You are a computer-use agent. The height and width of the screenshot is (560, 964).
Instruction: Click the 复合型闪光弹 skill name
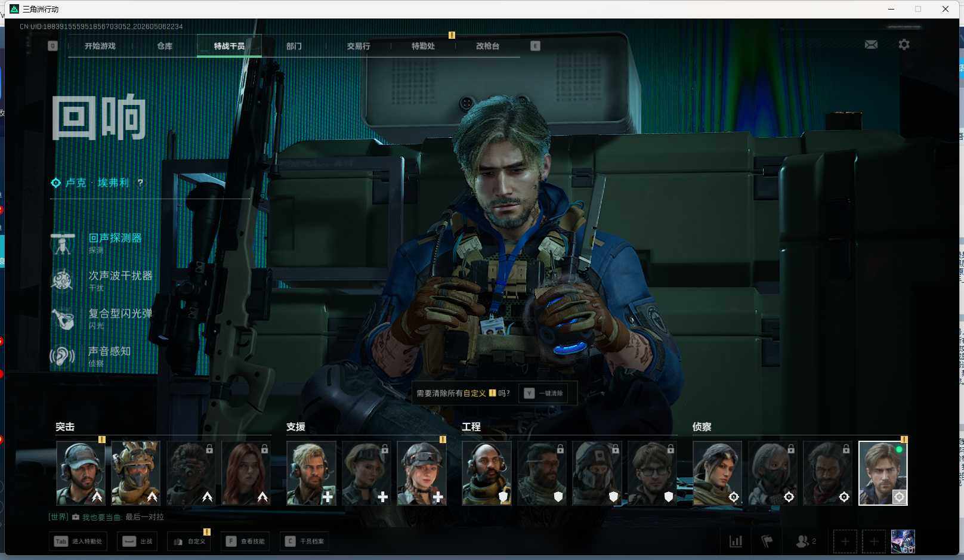coord(120,313)
